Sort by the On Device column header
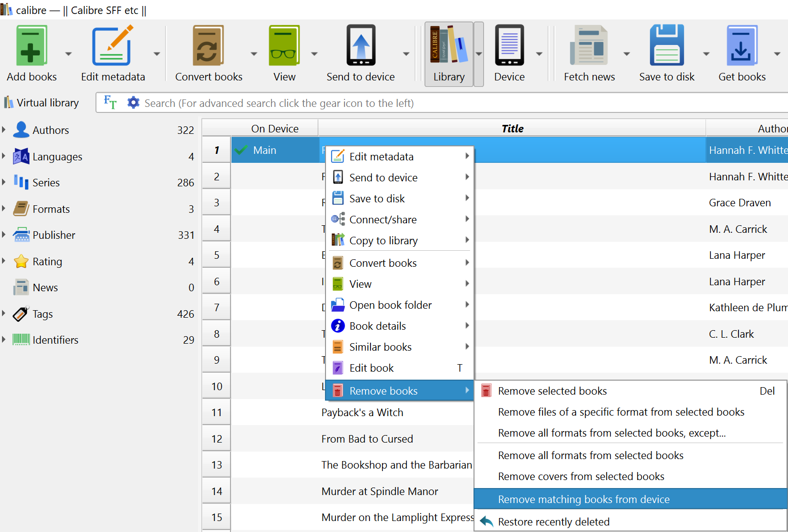Viewport: 788px width, 532px height. (x=274, y=128)
